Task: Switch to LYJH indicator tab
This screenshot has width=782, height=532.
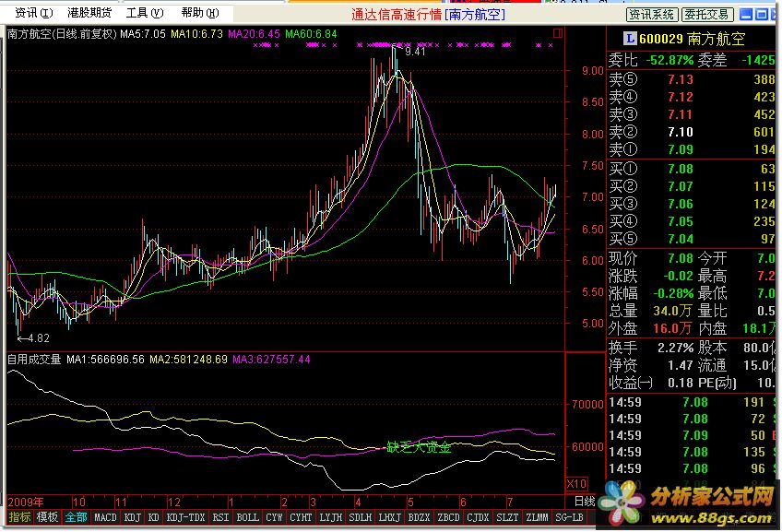Action: [x=331, y=517]
